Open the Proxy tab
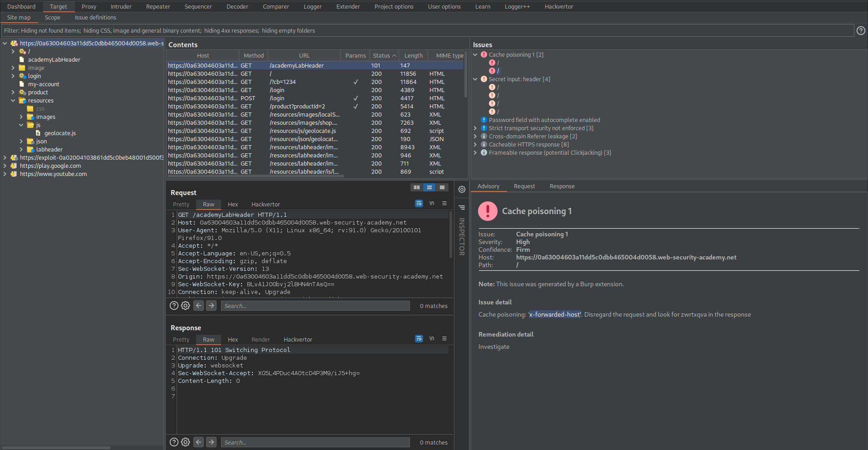868x450 pixels. click(x=89, y=6)
